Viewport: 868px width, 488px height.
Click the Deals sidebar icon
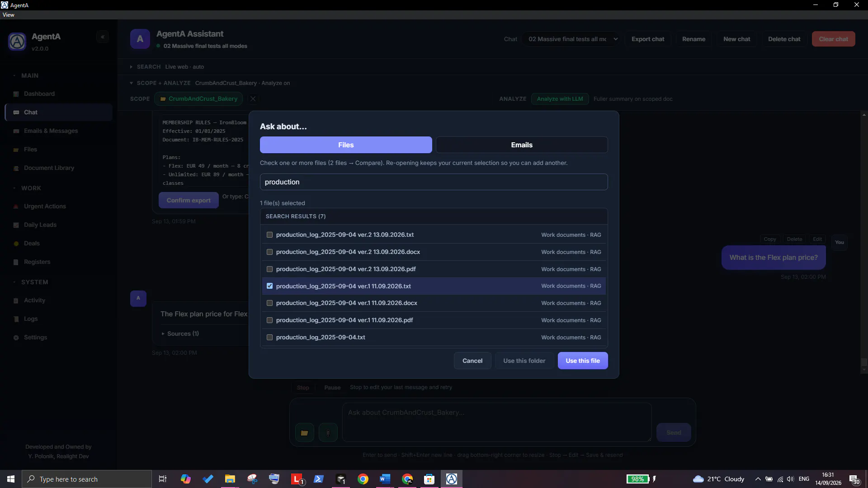(16, 244)
